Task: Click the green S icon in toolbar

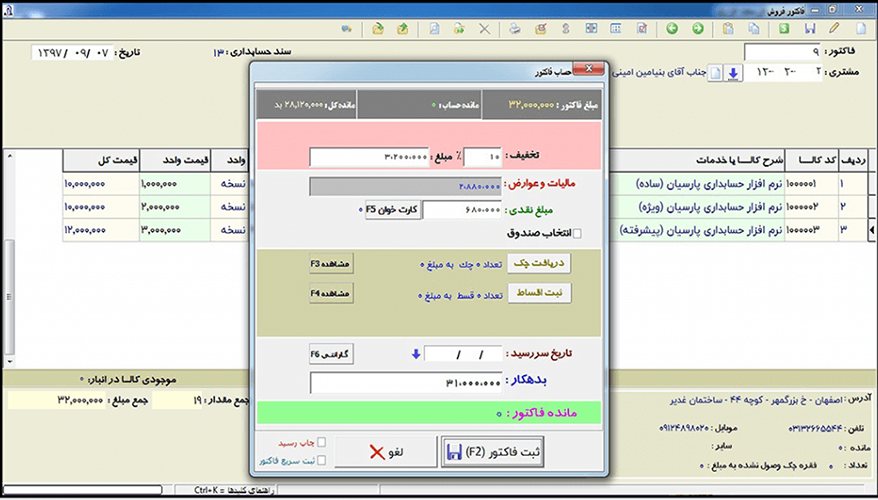Action: (784, 29)
